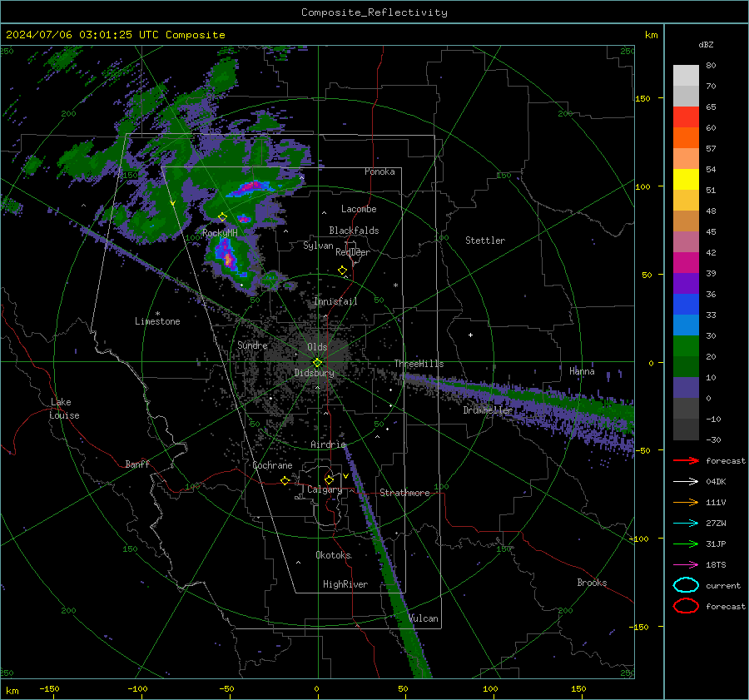Click the Olds city label

coord(317,347)
